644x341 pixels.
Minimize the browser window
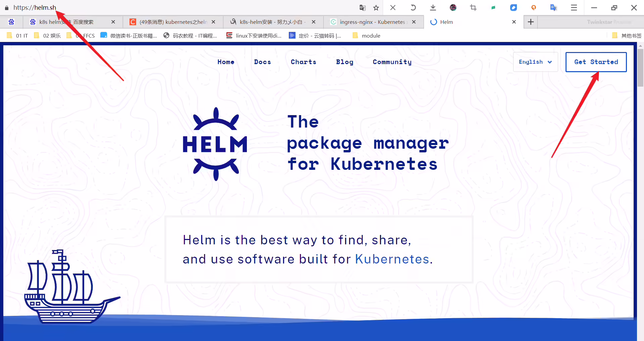point(594,8)
